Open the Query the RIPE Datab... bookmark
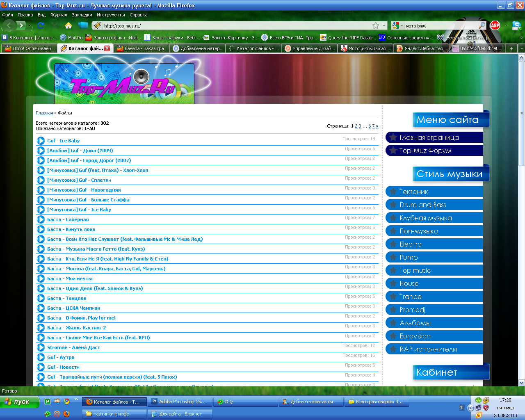The width and height of the screenshot is (525, 420). tap(348, 37)
